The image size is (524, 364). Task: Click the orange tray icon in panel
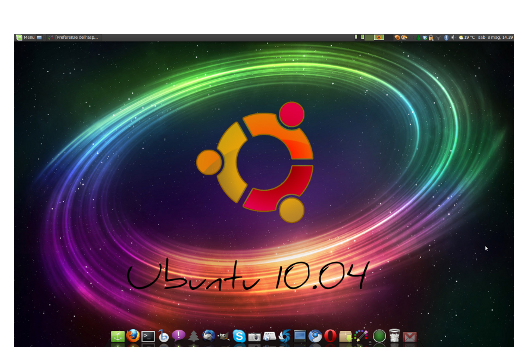pyautogui.click(x=397, y=37)
